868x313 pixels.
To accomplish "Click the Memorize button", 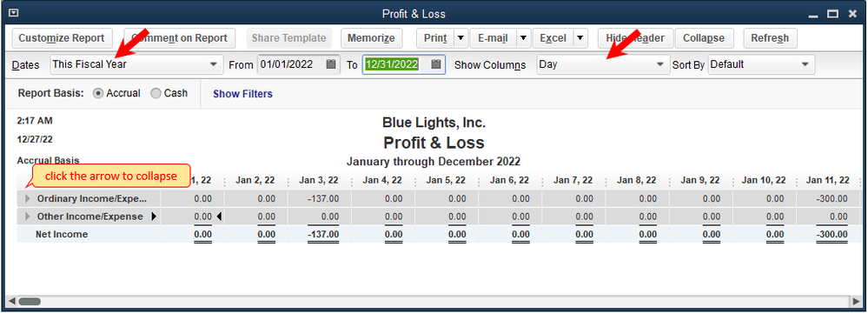I will tap(371, 38).
